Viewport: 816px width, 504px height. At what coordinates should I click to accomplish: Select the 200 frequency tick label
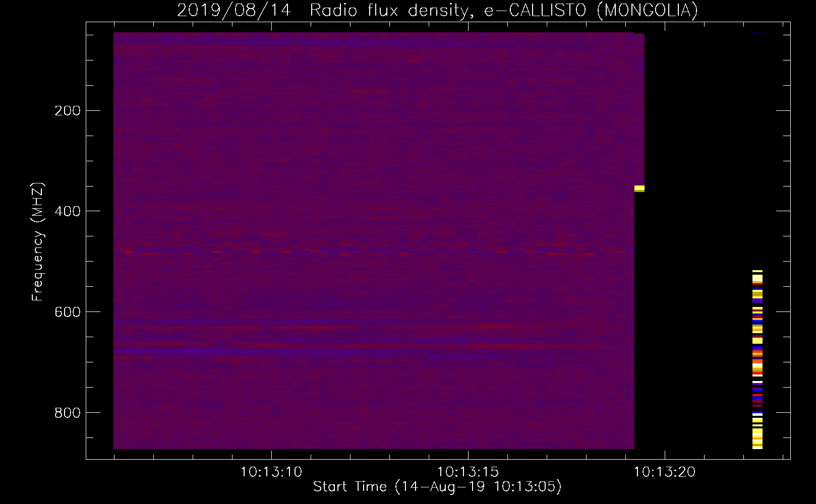[x=67, y=111]
